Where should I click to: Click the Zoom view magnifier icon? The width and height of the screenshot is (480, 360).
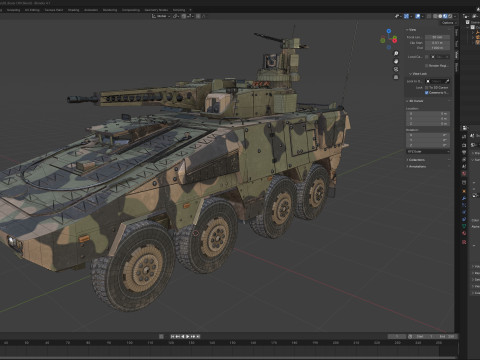coord(396,53)
